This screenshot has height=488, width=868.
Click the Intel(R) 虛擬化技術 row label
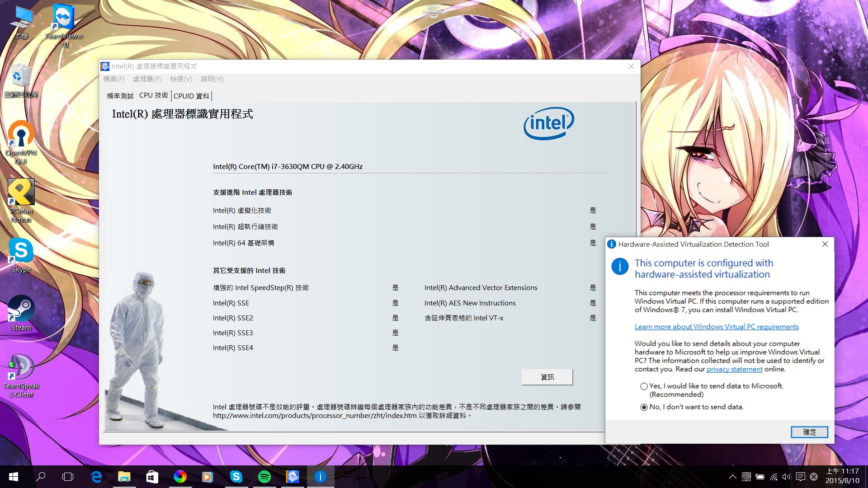[242, 211]
